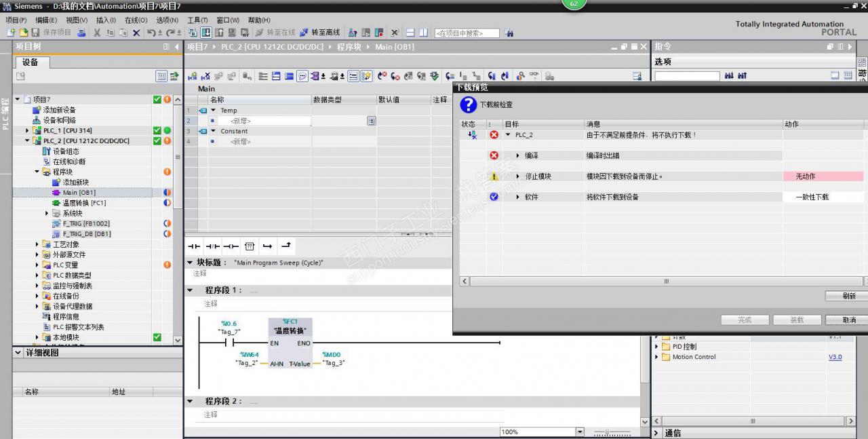Screen dimensions: 868x439
Task: Open the 视图(V) menu
Action: 77,20
